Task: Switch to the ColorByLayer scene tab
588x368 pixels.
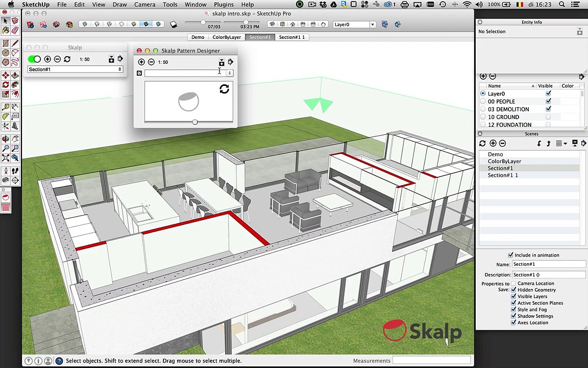Action: (x=227, y=37)
